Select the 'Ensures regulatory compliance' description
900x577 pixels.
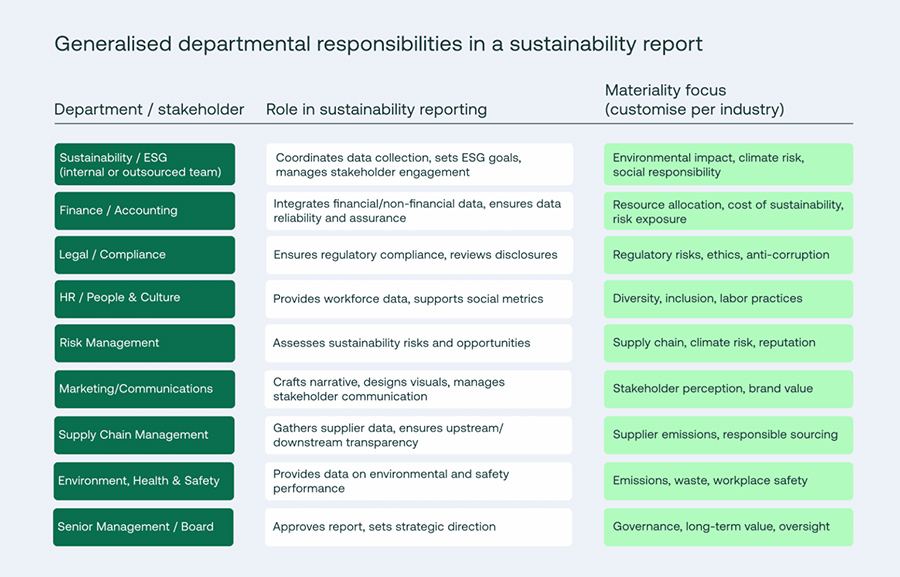[418, 254]
